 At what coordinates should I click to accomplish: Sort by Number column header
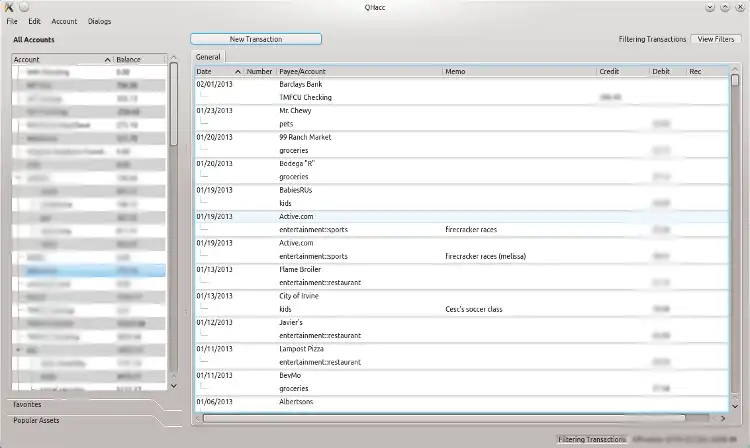pyautogui.click(x=259, y=71)
